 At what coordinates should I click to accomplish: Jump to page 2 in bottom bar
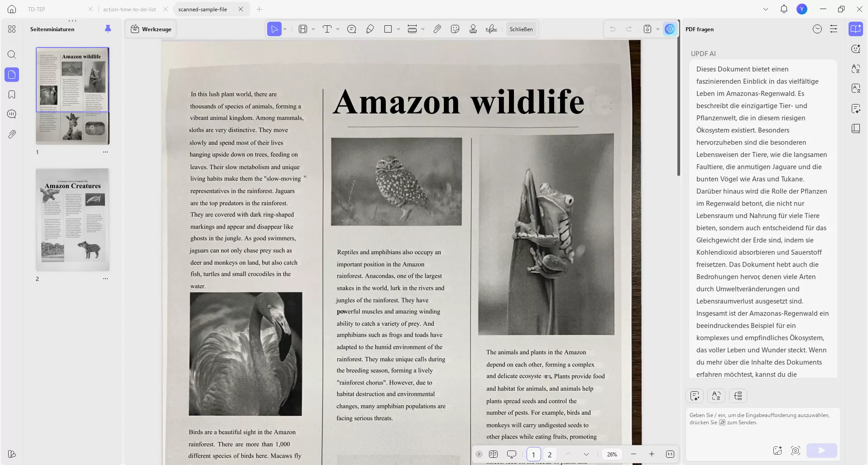[550, 455]
